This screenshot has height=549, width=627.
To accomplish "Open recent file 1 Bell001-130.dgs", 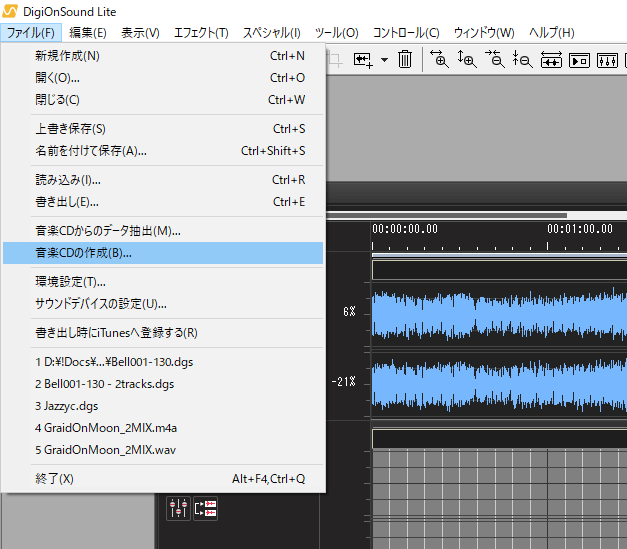I will 163,362.
